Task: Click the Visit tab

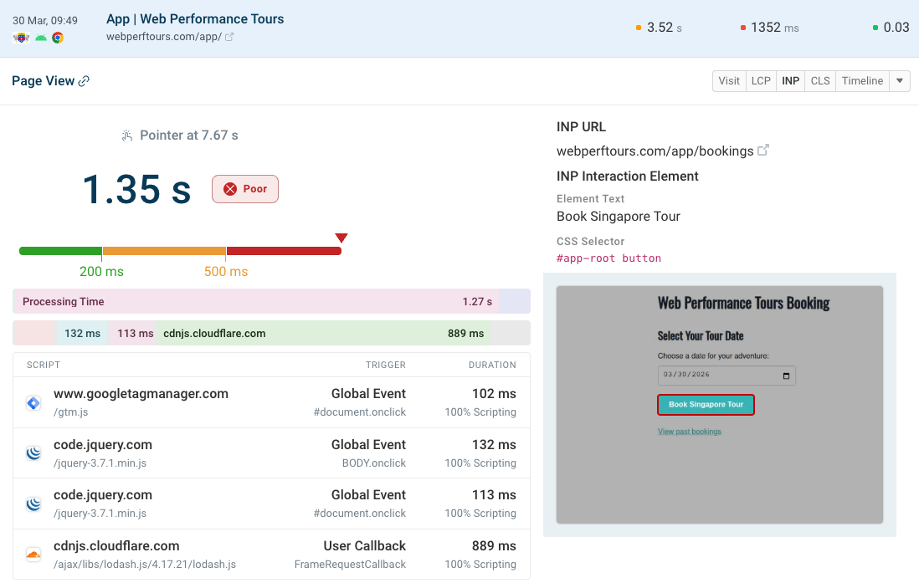Action: click(728, 80)
